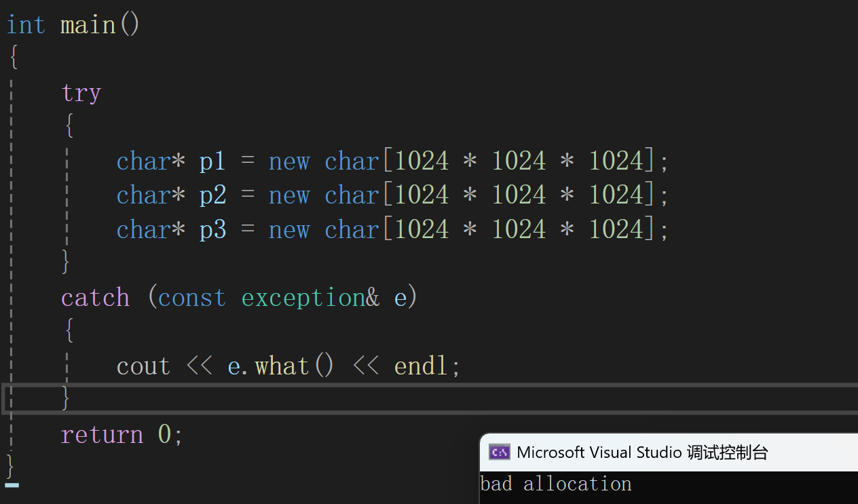Screen dimensions: 858x504
Task: Select variable p1 in first declaration
Action: [212, 161]
